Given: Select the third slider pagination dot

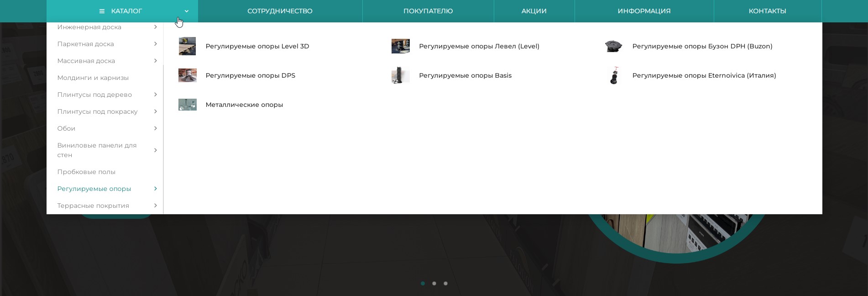Looking at the screenshot, I should [445, 283].
